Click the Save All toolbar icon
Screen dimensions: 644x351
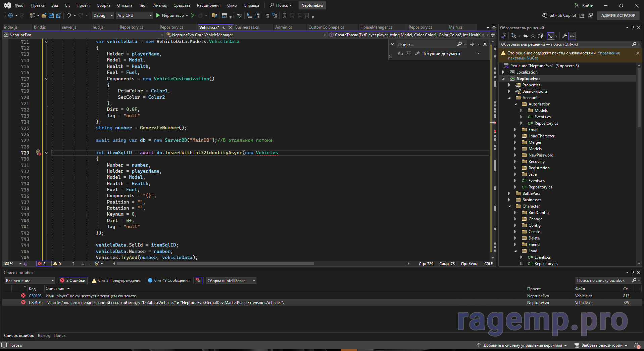pyautogui.click(x=59, y=15)
